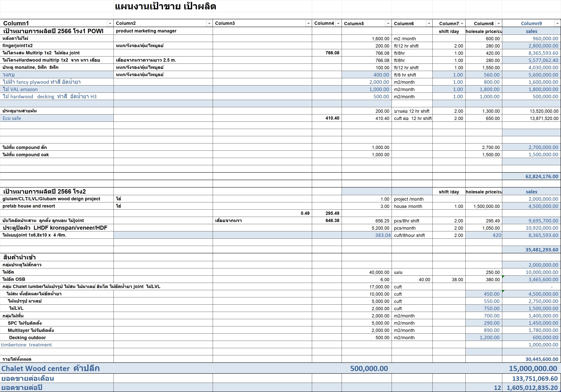Select the Column1 header cell

pos(54,23)
